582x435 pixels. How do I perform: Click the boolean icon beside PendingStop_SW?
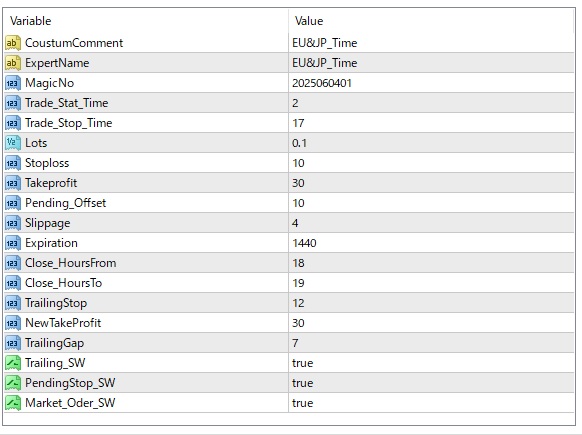click(13, 383)
